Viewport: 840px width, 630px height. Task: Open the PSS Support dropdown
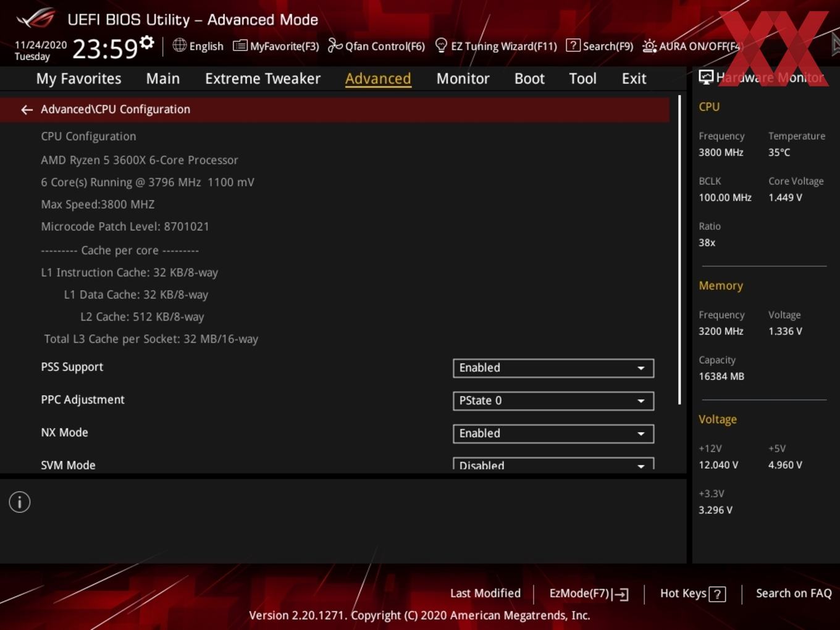(553, 368)
